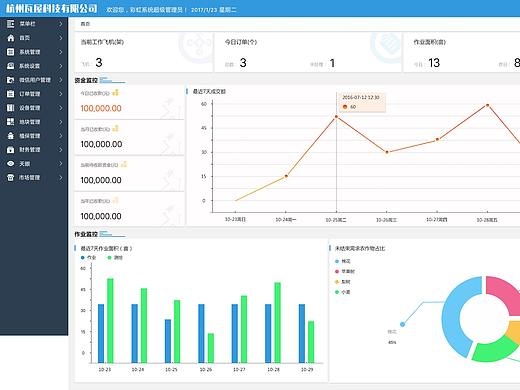Click the green bar for 10-23

point(110,321)
